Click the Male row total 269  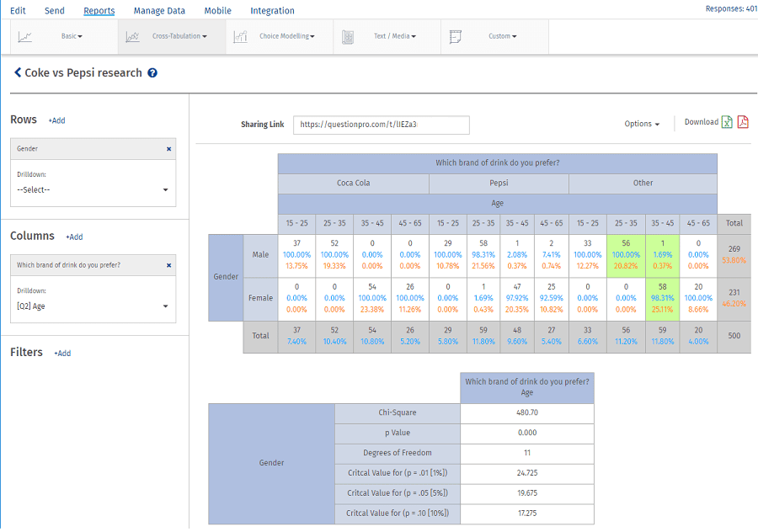[x=734, y=255]
